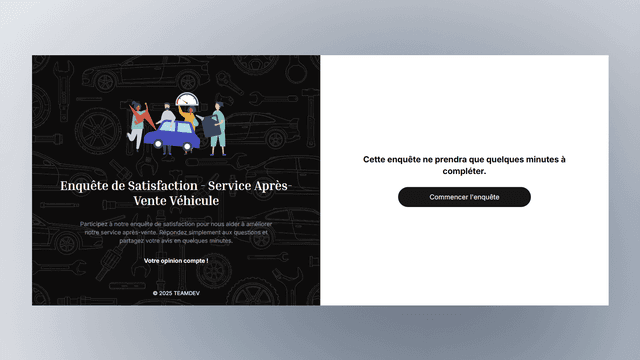Click the car and mechanics illustration

[177, 124]
